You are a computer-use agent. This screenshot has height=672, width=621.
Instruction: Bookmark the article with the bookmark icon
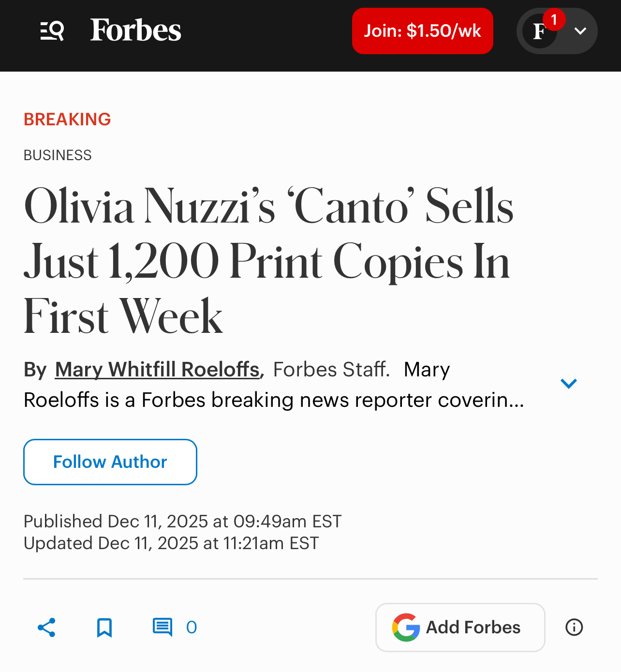click(x=104, y=627)
